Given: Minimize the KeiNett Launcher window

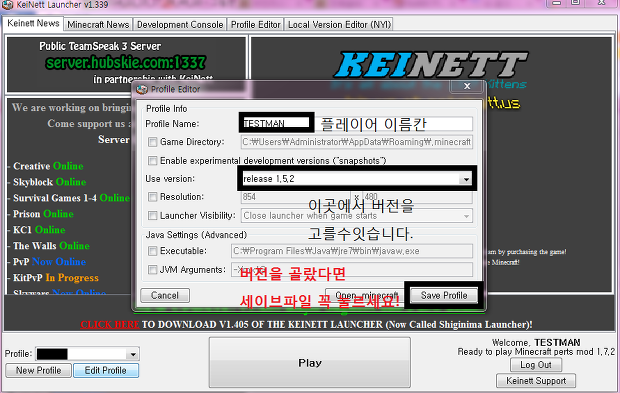Looking at the screenshot, I should click(557, 3).
